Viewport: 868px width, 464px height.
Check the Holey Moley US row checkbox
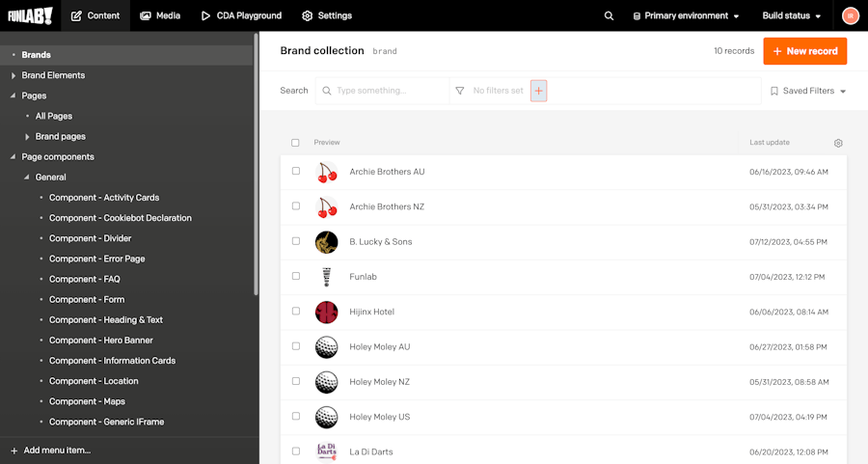(296, 416)
